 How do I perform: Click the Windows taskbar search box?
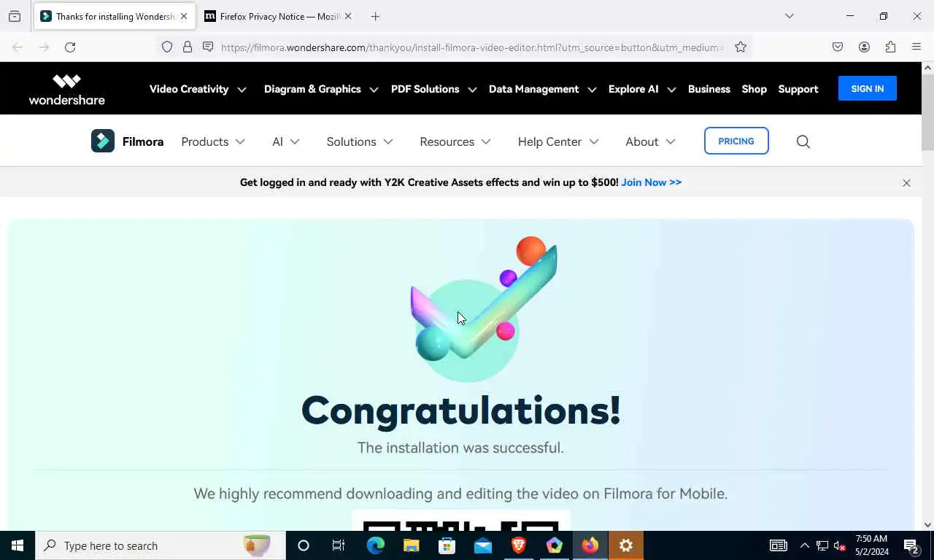[x=161, y=545]
